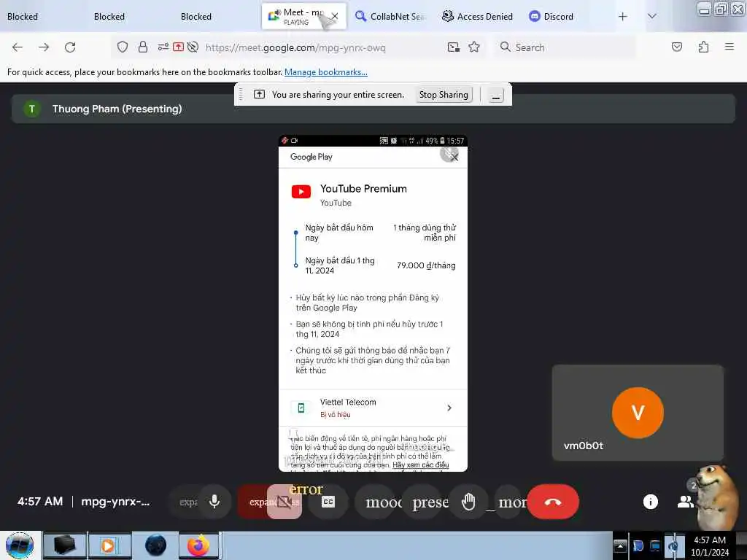Stop sharing the entire screen
Viewport: 747px width, 560px height.
[x=444, y=95]
